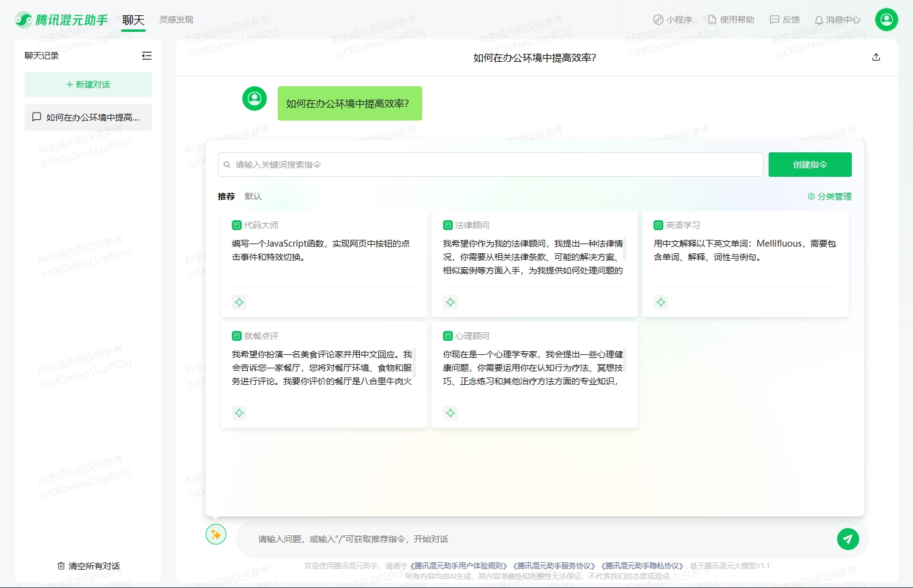Switch to the 聊天 tab
The height and width of the screenshot is (588, 913).
(133, 19)
